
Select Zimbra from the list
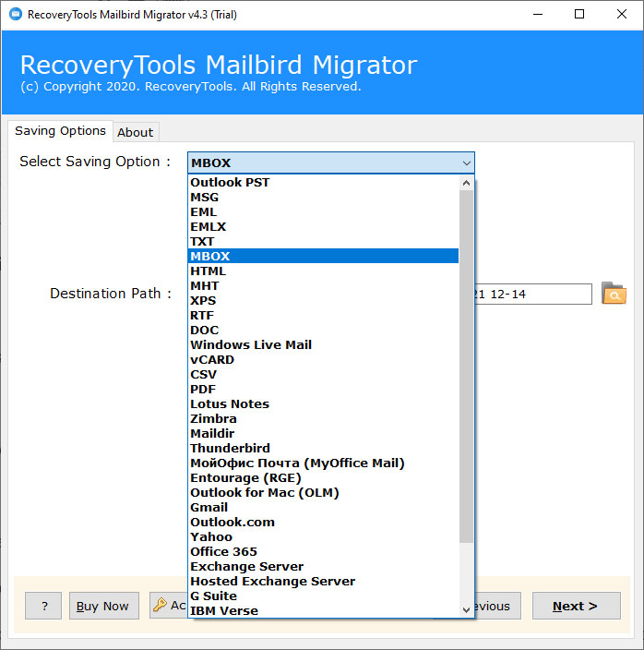point(323,418)
